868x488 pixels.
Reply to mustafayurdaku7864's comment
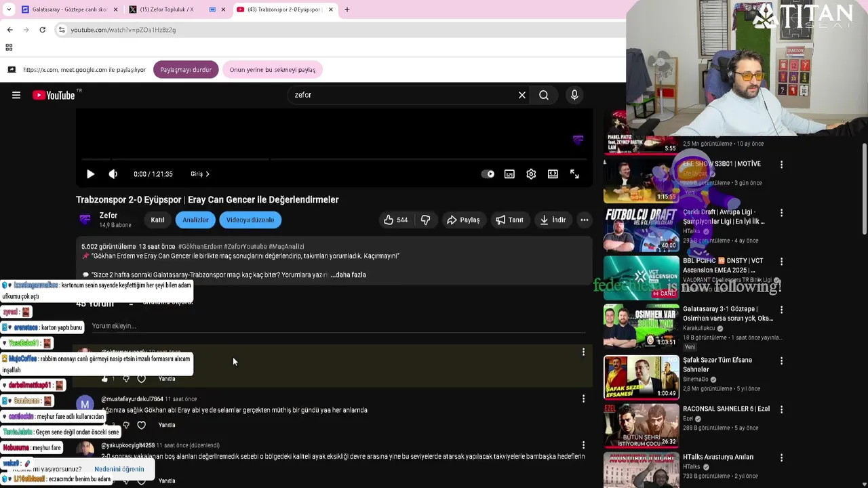click(x=167, y=425)
